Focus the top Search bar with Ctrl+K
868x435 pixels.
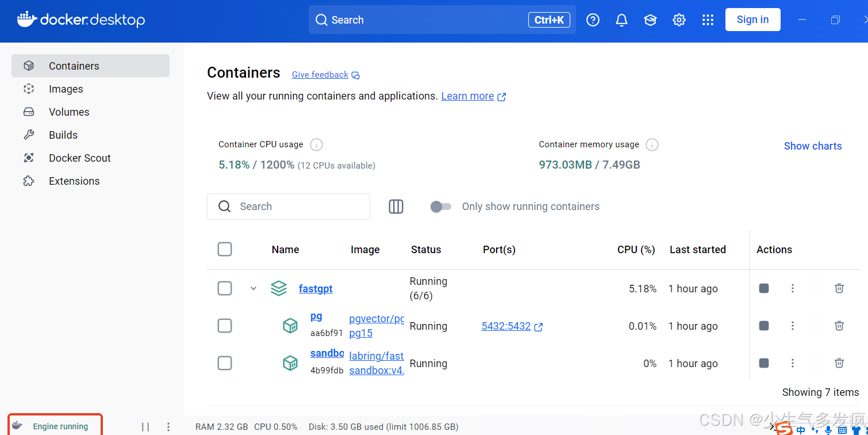[x=442, y=20]
